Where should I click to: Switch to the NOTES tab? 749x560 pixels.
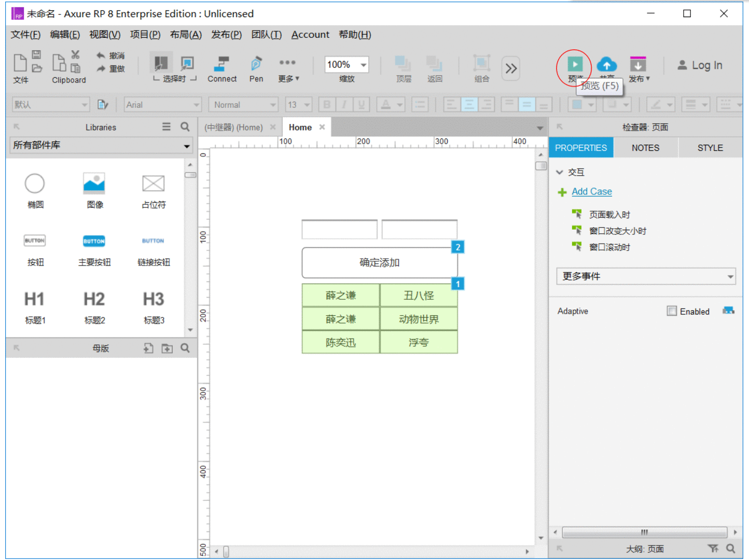coord(645,148)
